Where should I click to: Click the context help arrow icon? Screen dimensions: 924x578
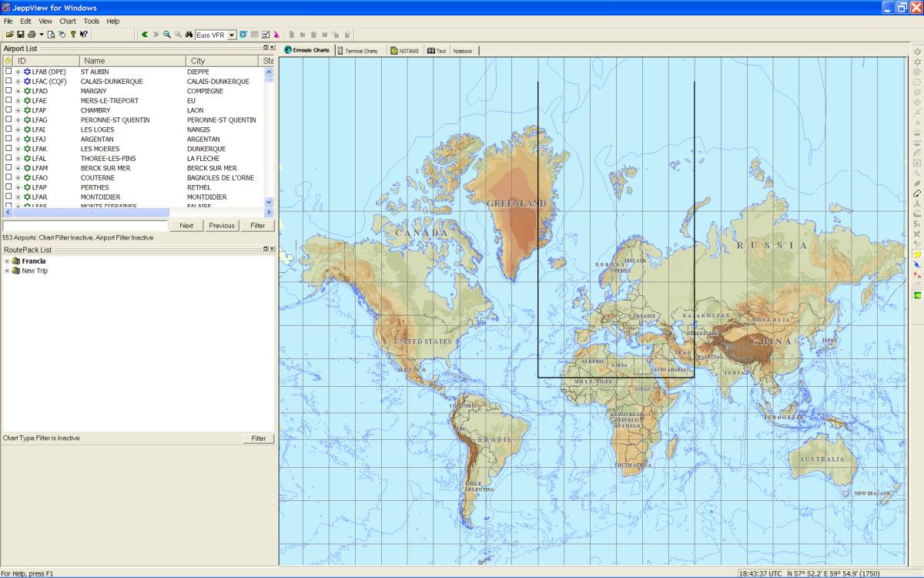click(x=83, y=35)
